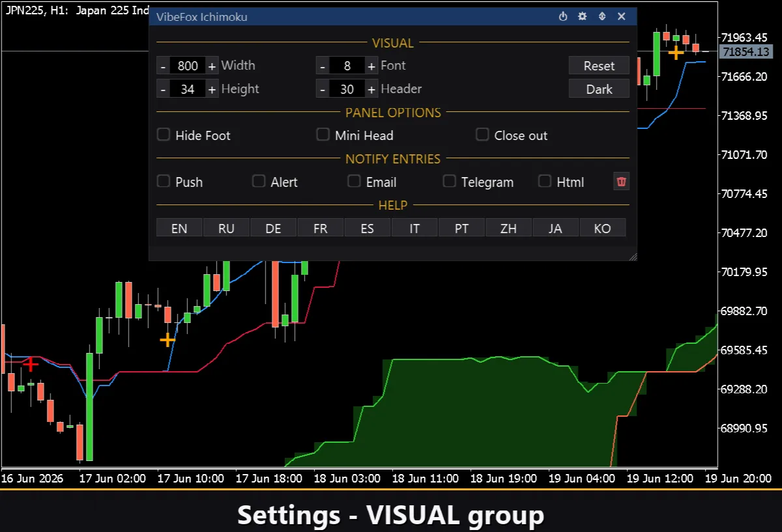Decrease the Font size value
The width and height of the screenshot is (782, 532).
[323, 66]
